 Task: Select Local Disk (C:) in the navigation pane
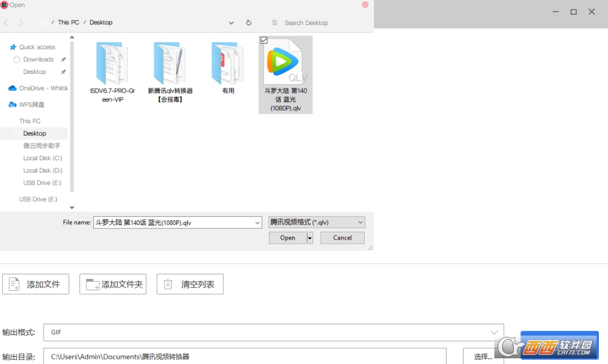43,158
